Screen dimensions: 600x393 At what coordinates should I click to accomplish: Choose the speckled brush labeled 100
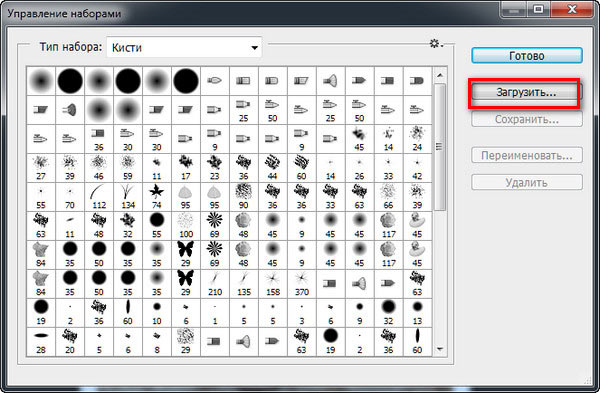(186, 226)
